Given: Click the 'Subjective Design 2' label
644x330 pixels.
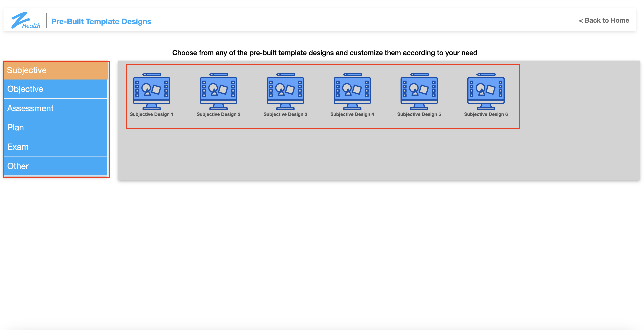Looking at the screenshot, I should [218, 114].
